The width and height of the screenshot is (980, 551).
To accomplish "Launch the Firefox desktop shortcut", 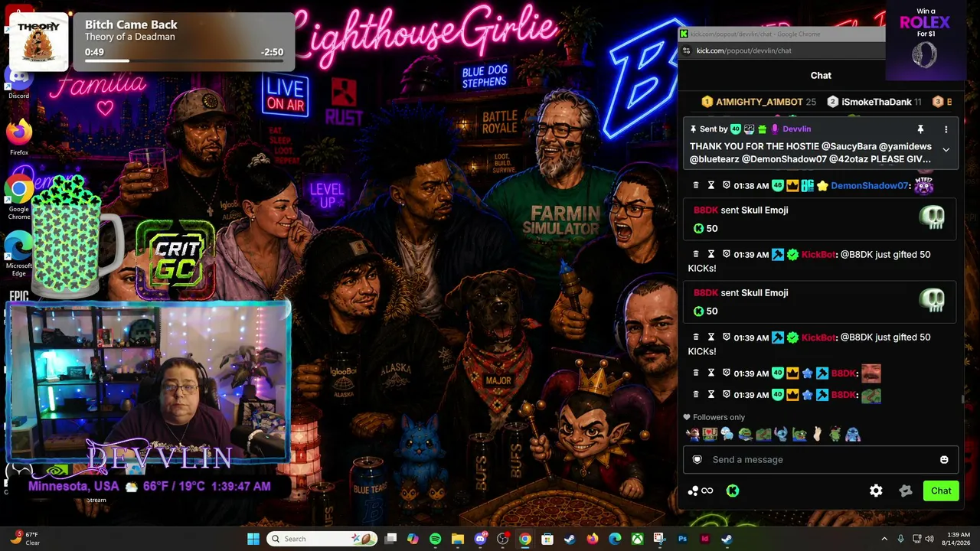I will point(18,137).
